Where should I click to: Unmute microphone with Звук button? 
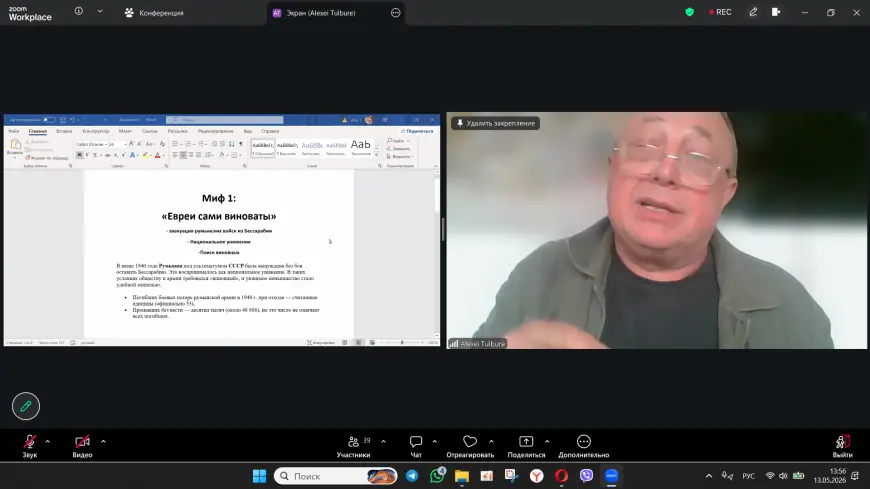tap(29, 446)
